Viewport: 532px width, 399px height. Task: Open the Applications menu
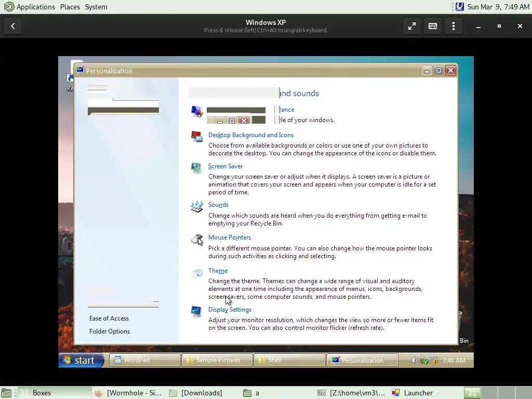tap(36, 7)
